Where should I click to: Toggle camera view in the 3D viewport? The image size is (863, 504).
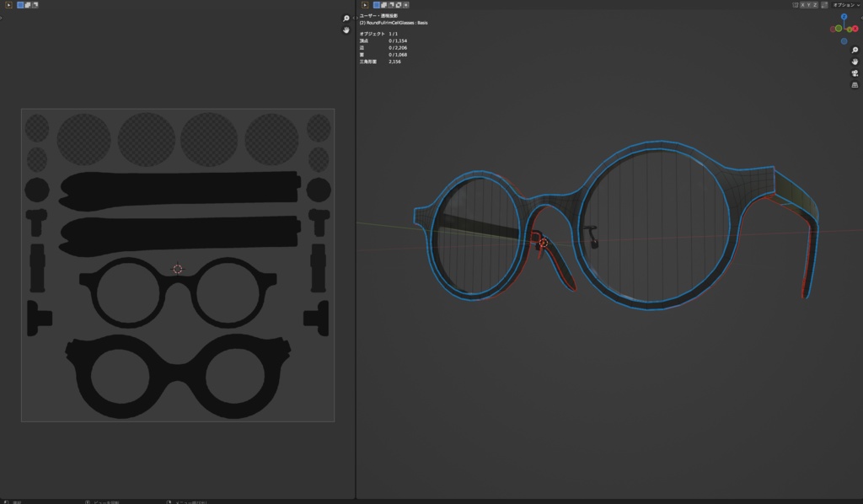[x=855, y=73]
